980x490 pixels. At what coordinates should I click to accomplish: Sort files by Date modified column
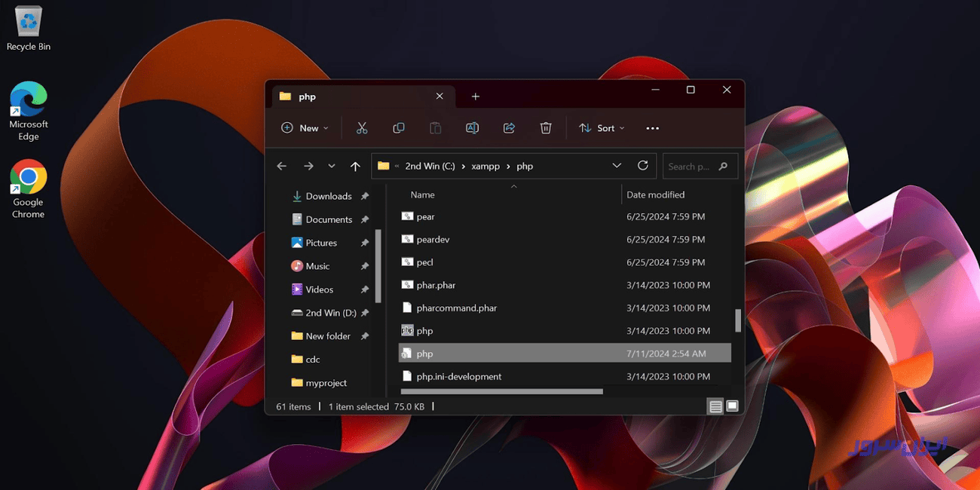tap(655, 194)
